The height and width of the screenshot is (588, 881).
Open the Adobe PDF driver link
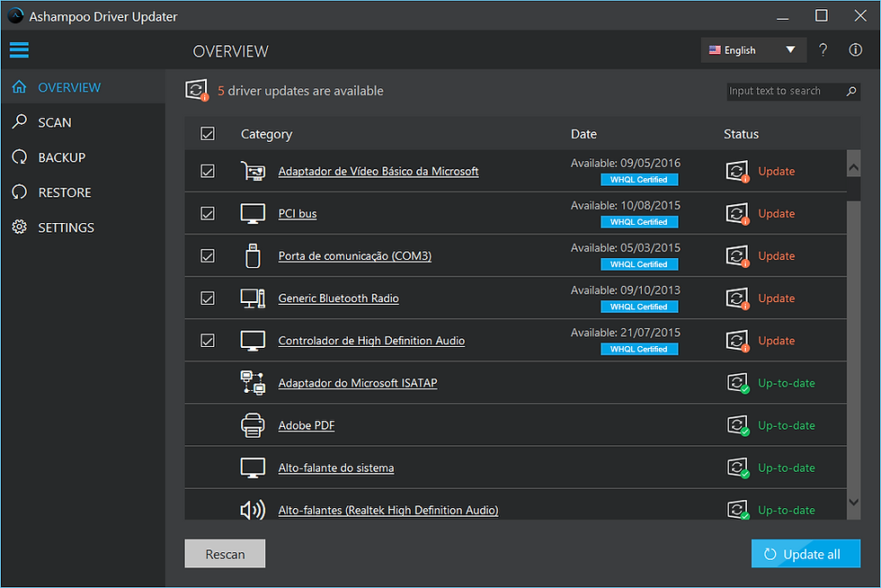307,425
